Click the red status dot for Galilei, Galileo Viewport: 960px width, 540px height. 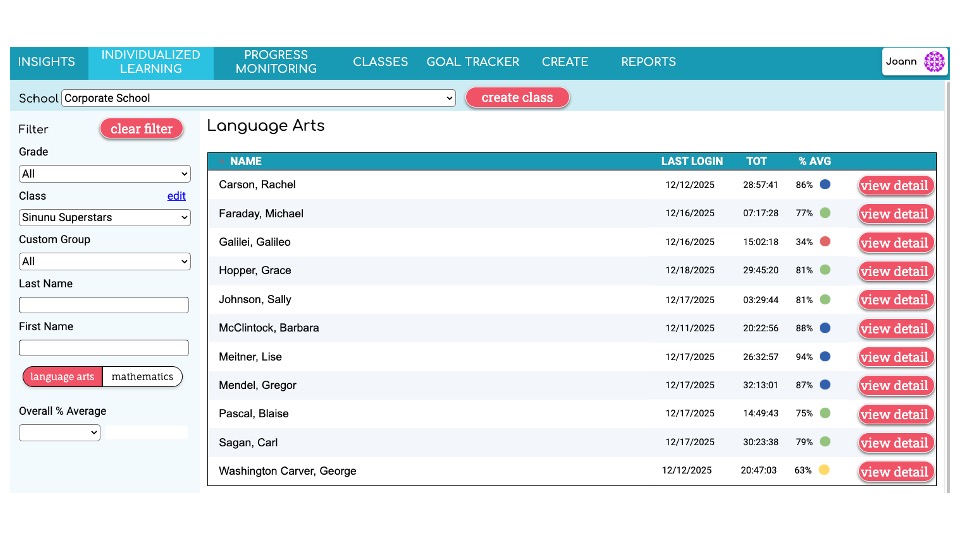coord(825,241)
